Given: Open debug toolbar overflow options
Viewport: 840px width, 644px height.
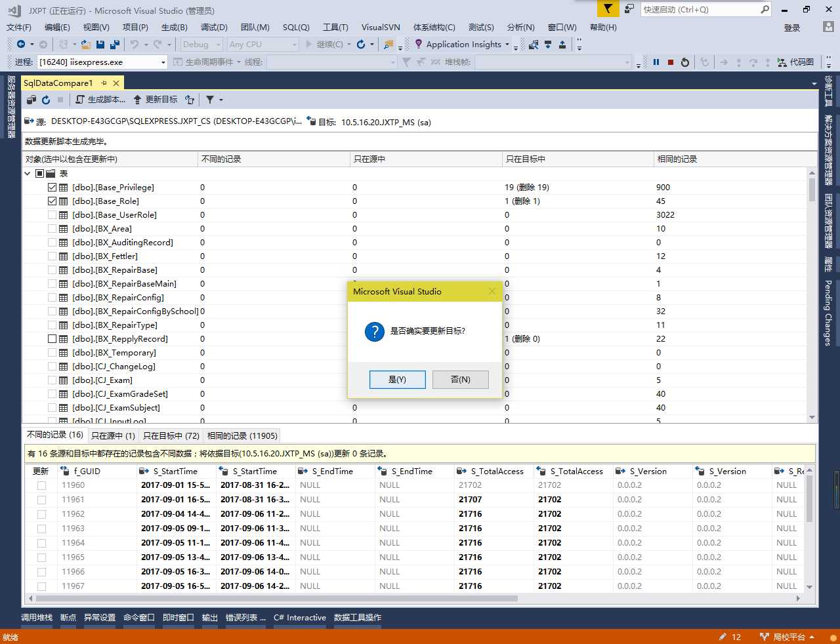Looking at the screenshot, I should 829,62.
